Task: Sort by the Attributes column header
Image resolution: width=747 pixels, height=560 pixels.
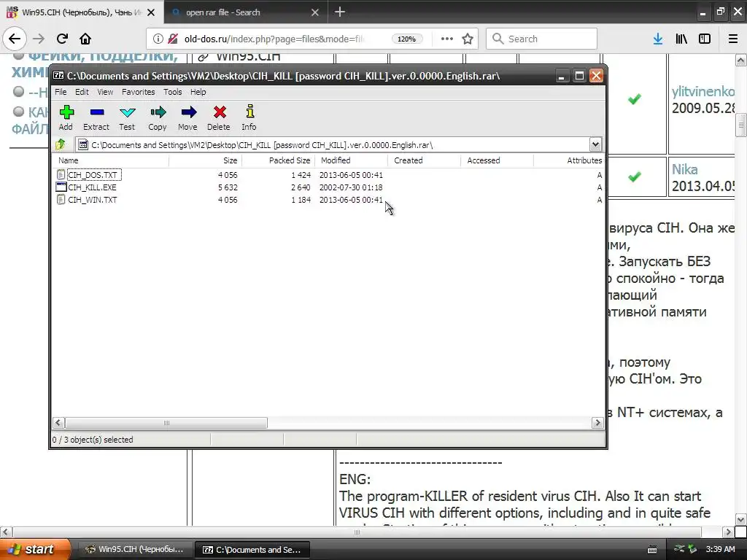Action: 569,160
